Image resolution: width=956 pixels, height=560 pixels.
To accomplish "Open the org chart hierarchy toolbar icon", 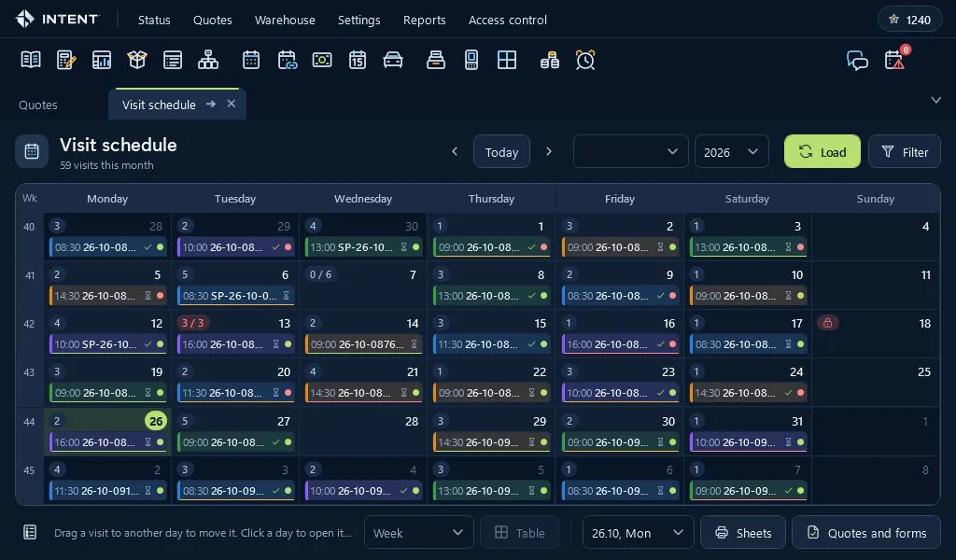I will click(208, 60).
